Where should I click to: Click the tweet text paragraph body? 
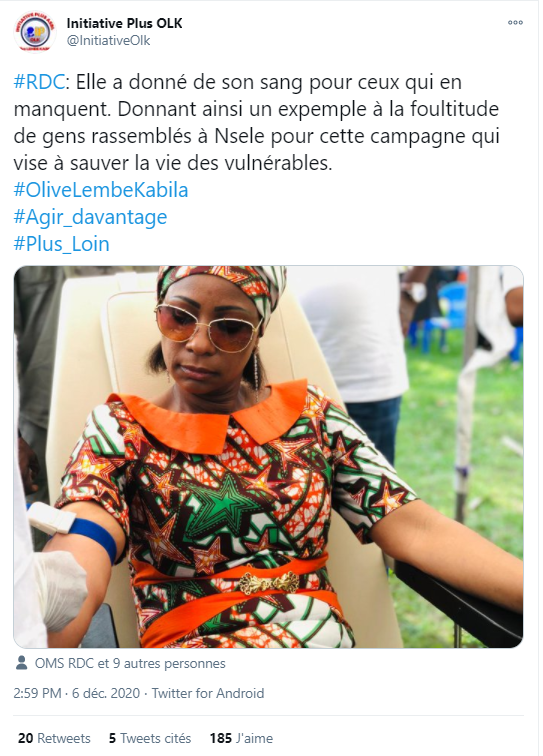[x=257, y=122]
